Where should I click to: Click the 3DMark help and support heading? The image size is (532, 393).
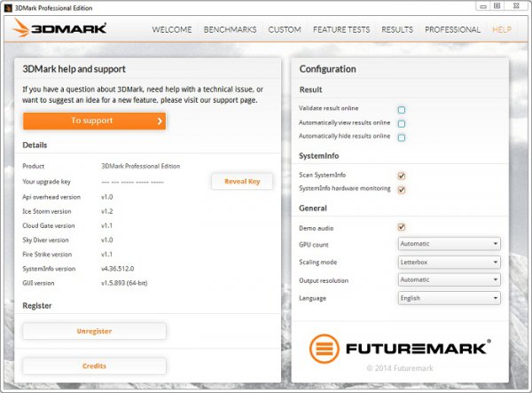pos(74,69)
